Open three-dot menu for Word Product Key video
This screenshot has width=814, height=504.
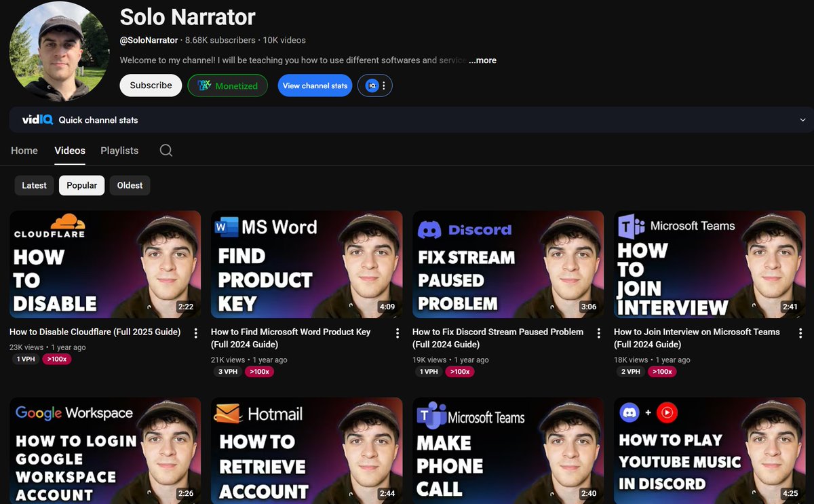coord(397,333)
